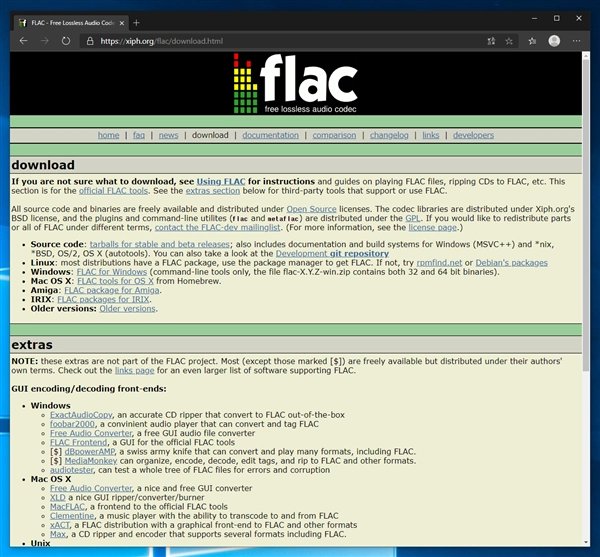Image resolution: width=600 pixels, height=557 pixels.
Task: Open browser Settings and more menu
Action: pyautogui.click(x=576, y=41)
